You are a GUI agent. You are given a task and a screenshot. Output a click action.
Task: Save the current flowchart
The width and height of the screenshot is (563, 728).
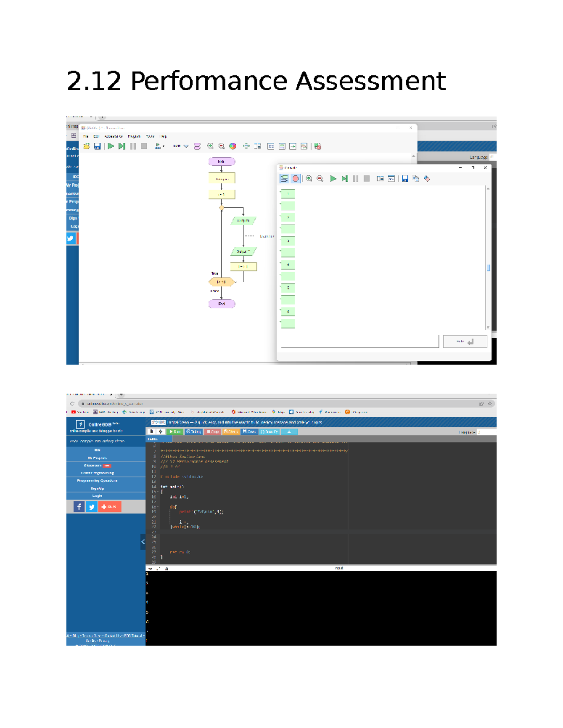[97, 146]
